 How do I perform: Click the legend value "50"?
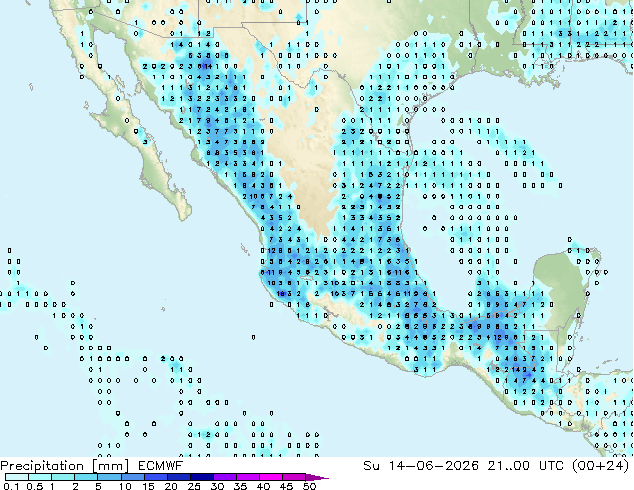tap(309, 486)
